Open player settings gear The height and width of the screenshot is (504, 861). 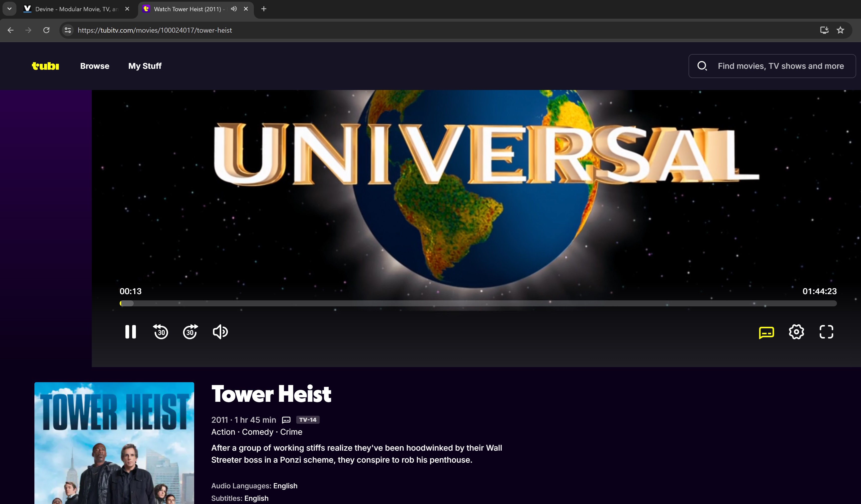796,332
